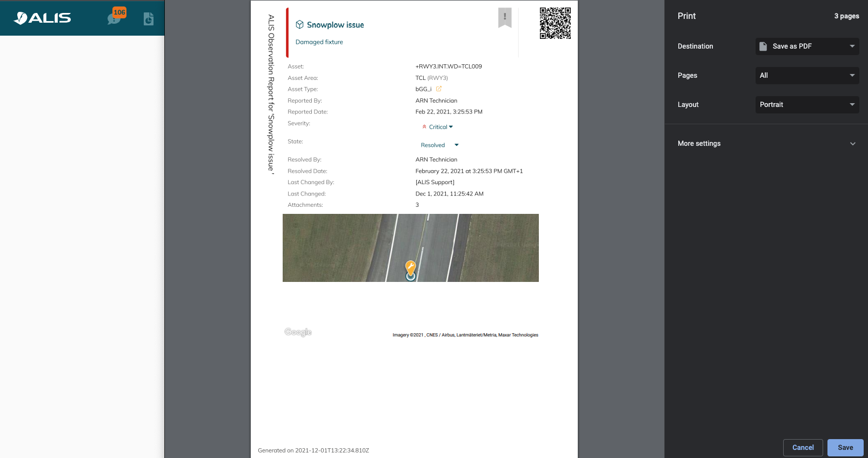Click the runway satellite map image
This screenshot has height=458, width=868.
coord(335,247)
